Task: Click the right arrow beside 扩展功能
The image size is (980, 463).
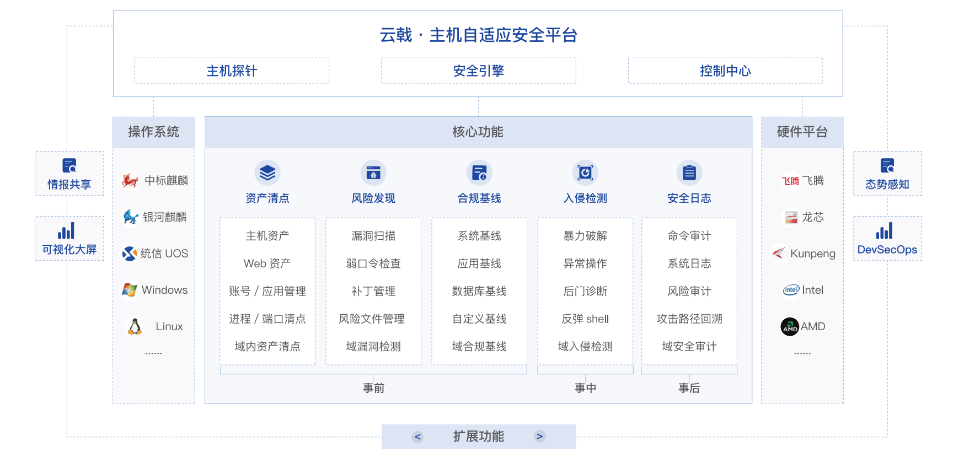Action: pos(539,437)
